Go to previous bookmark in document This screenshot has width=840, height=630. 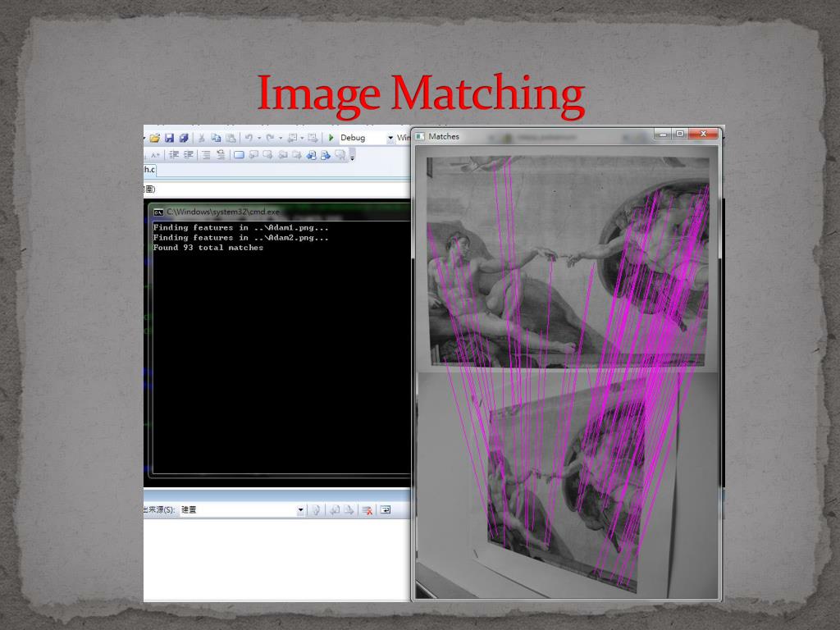311,155
